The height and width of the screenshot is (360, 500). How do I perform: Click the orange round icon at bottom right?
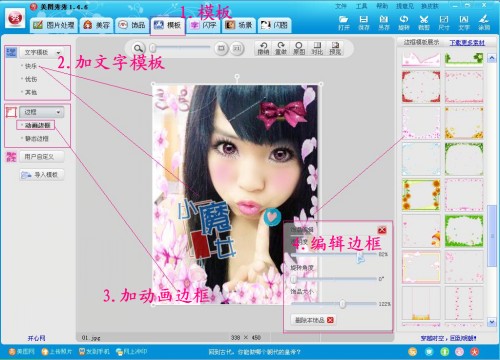pyautogui.click(x=413, y=351)
